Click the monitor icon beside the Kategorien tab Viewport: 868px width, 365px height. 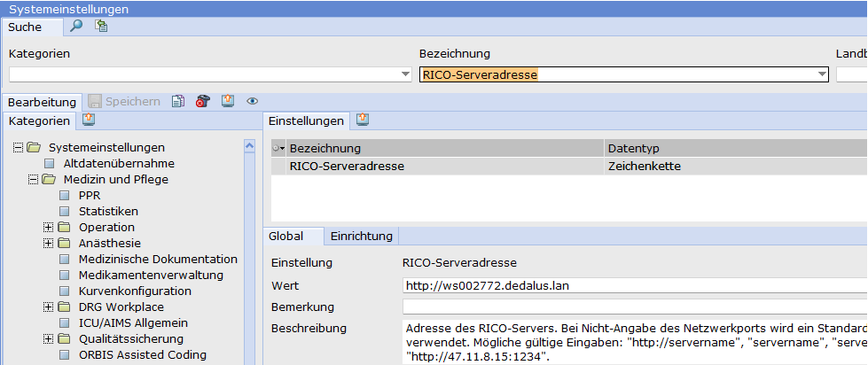pyautogui.click(x=89, y=120)
